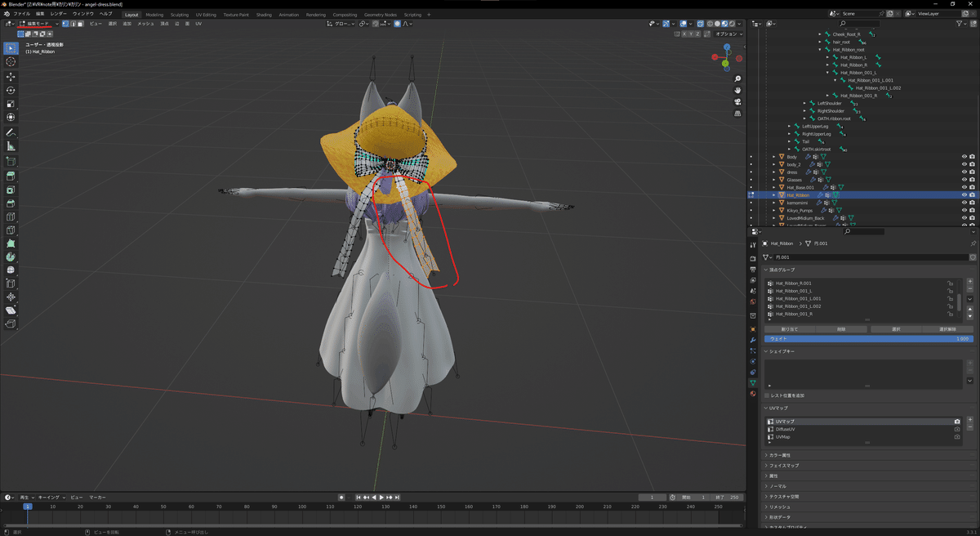Image resolution: width=980 pixels, height=536 pixels.
Task: Open transform orientation グロー dropdown
Action: (342, 24)
